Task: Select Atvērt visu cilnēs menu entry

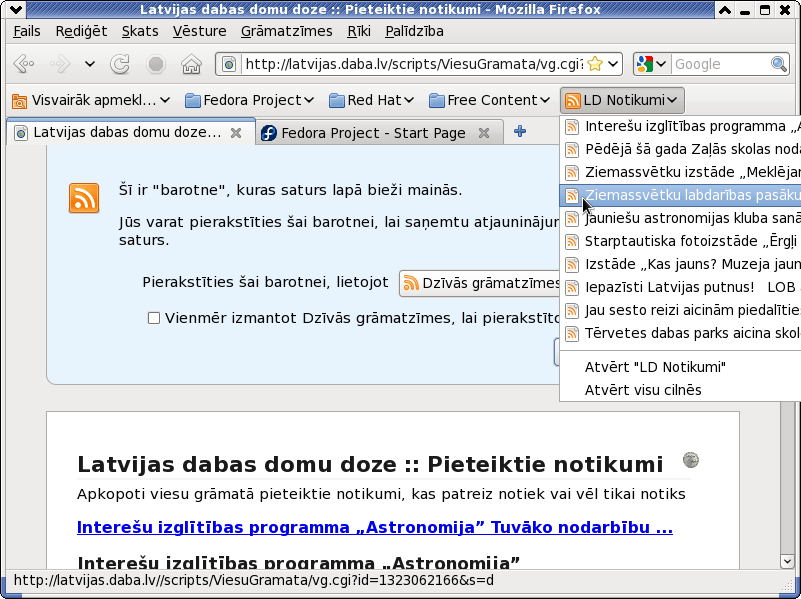Action: tap(681, 390)
